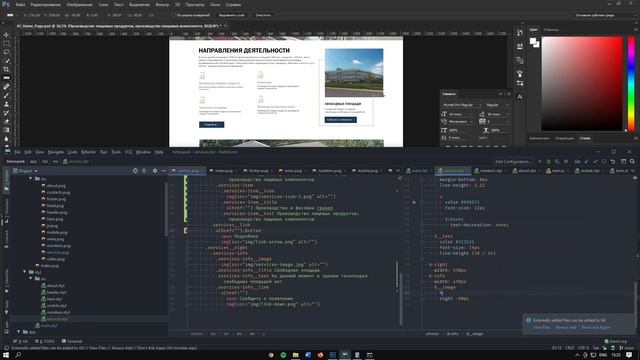Click 'Always Add' link in notification
The image size is (640, 360).
pyautogui.click(x=566, y=327)
